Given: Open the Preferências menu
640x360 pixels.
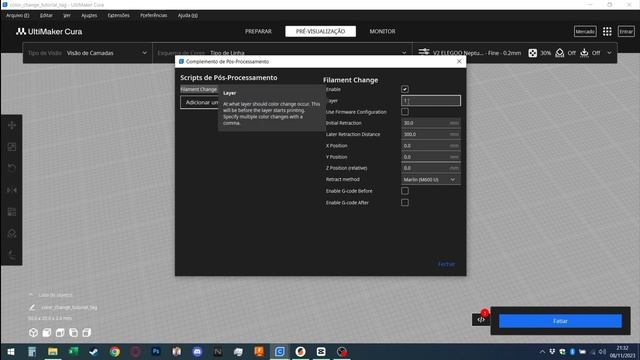Looking at the screenshot, I should click(x=153, y=16).
